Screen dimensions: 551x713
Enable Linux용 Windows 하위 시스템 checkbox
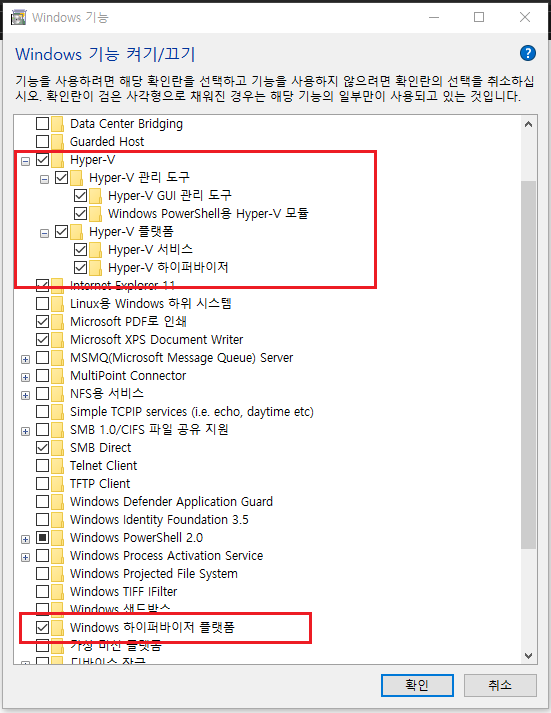[42, 303]
